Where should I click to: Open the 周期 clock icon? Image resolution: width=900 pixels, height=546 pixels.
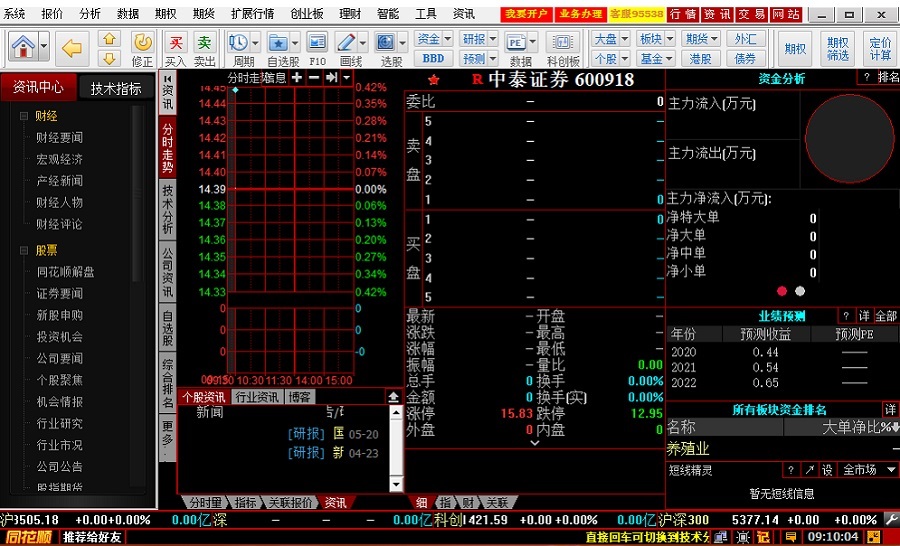(238, 42)
